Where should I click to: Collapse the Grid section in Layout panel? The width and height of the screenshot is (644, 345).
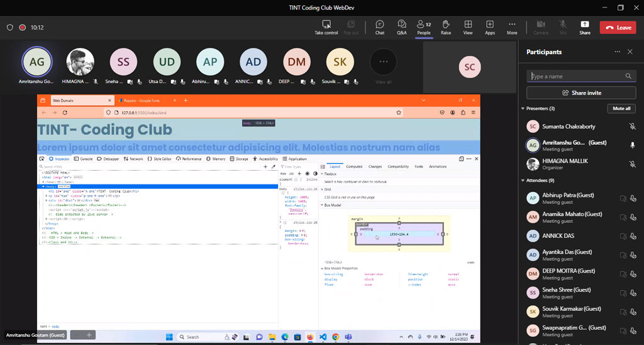point(323,189)
